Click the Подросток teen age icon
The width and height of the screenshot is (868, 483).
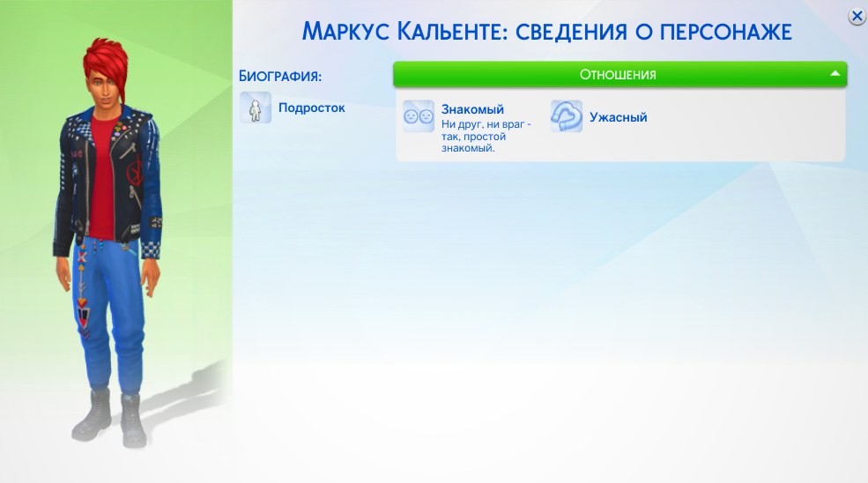pos(256,108)
